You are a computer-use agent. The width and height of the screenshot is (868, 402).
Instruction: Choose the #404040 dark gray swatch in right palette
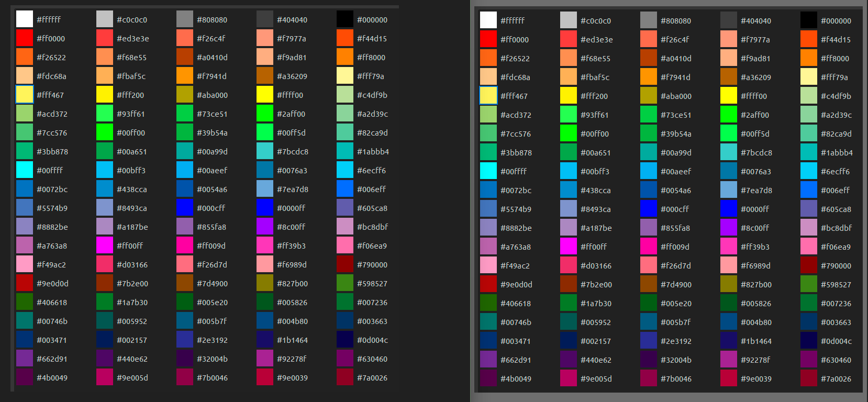(x=729, y=20)
